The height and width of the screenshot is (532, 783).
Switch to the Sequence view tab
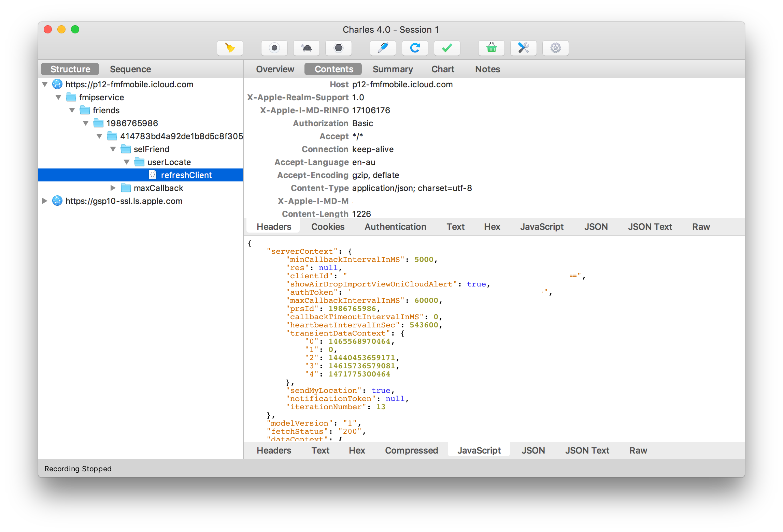tap(130, 69)
